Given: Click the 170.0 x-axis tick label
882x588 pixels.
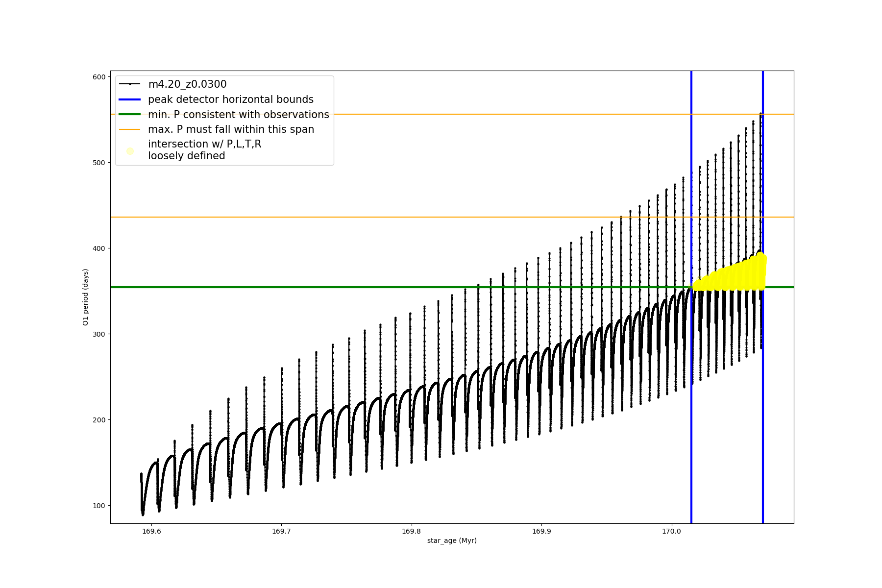Looking at the screenshot, I should (671, 531).
